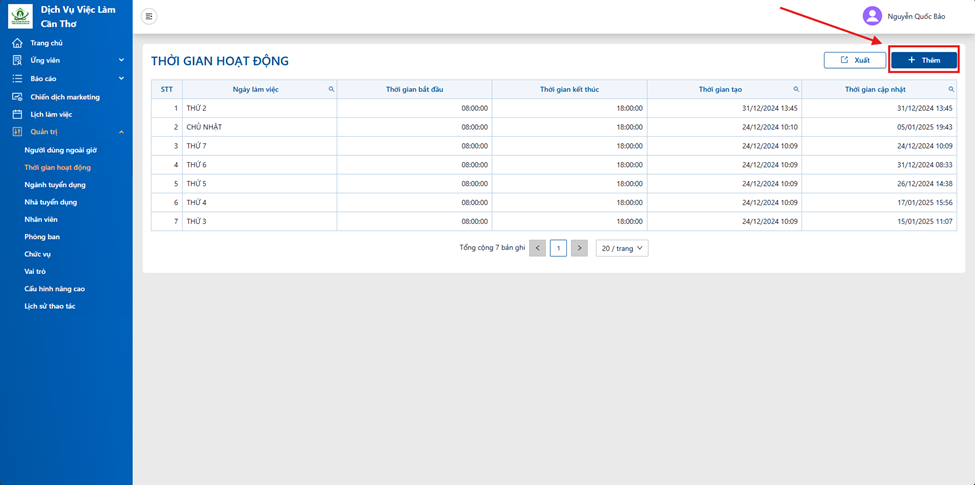Screen dimensions: 975x485
Task: Select Cấu hình nâng cao submenu item
Action: (54, 289)
